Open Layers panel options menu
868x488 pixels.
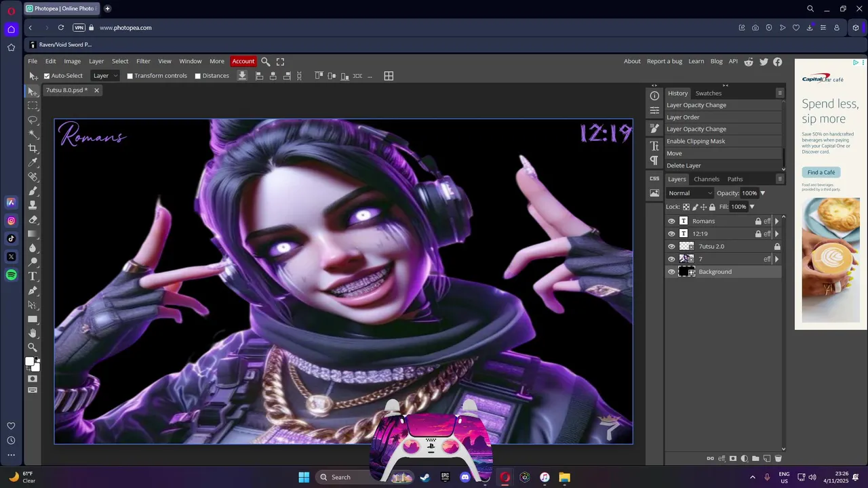tap(780, 179)
